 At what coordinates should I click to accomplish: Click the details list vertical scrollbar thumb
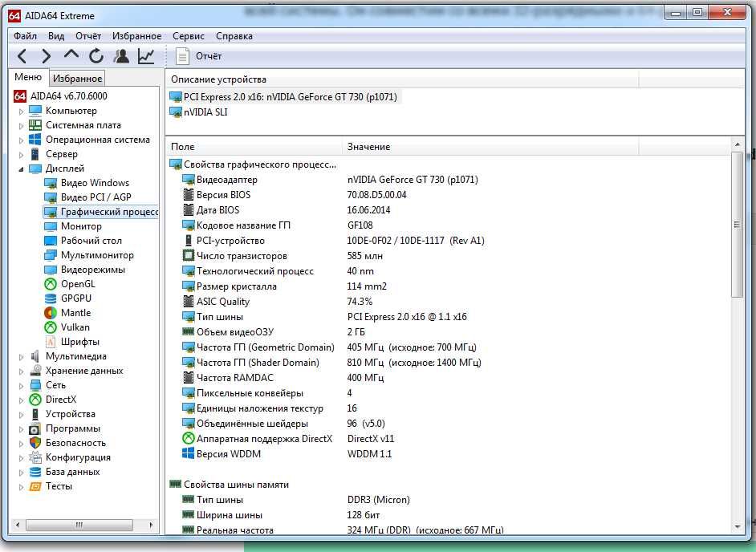pos(737,225)
